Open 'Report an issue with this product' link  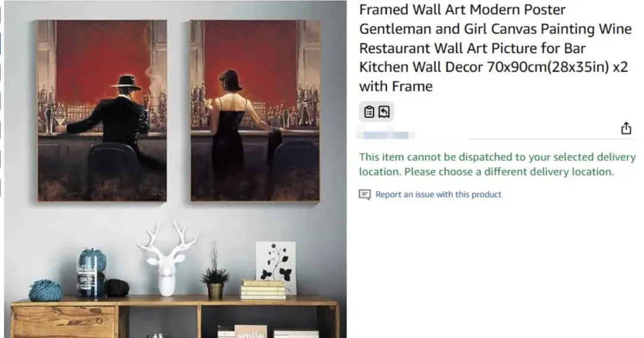pos(438,195)
